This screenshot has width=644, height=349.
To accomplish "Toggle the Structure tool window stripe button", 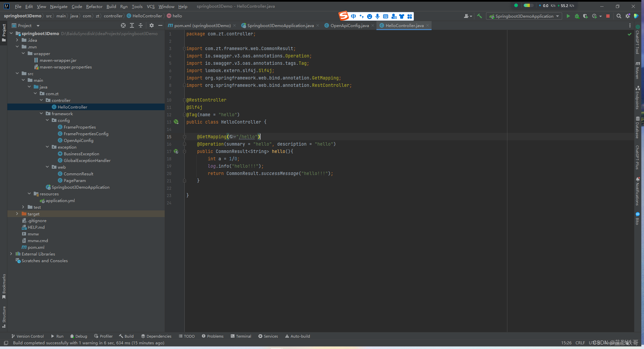I will (x=4, y=317).
